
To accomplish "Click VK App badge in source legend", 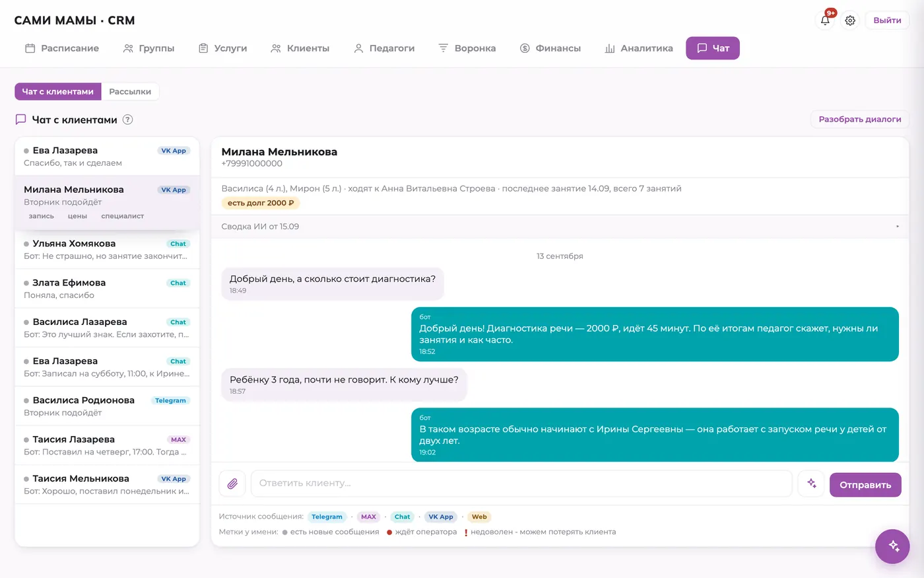I will point(441,517).
